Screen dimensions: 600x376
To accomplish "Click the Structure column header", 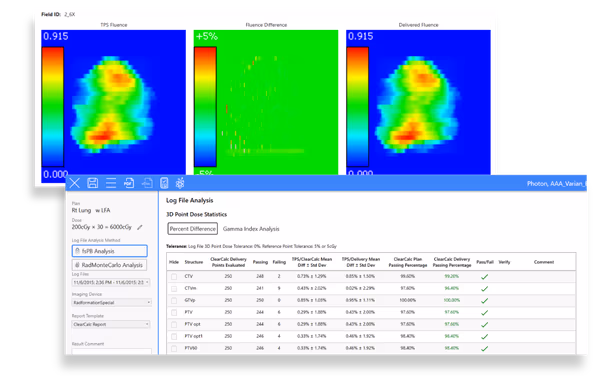I will pos(194,262).
